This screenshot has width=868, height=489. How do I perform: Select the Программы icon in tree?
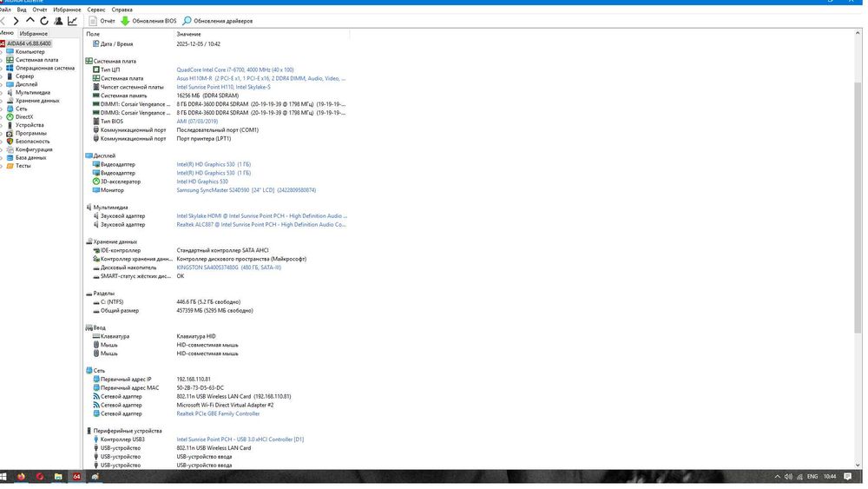(10, 134)
